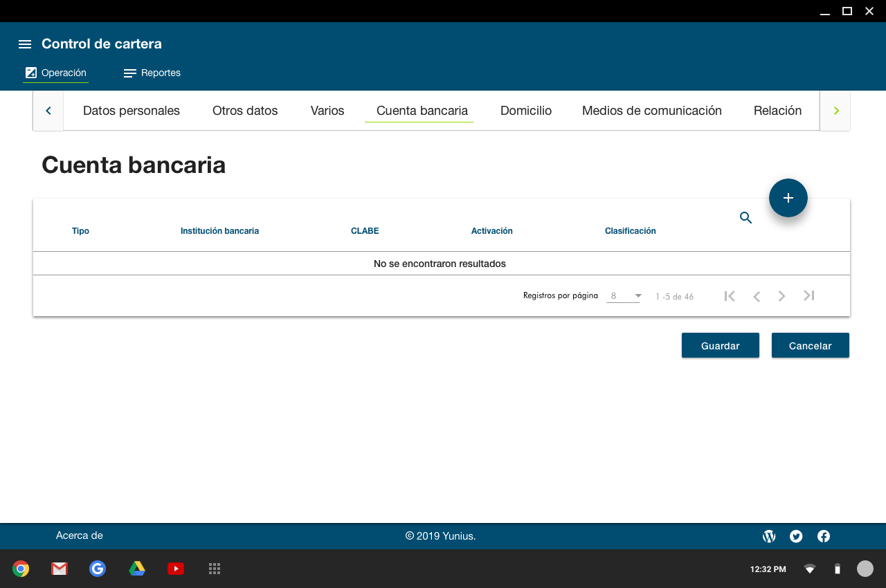Open the WordPress link in footer
This screenshot has height=588, width=886.
[x=769, y=536]
